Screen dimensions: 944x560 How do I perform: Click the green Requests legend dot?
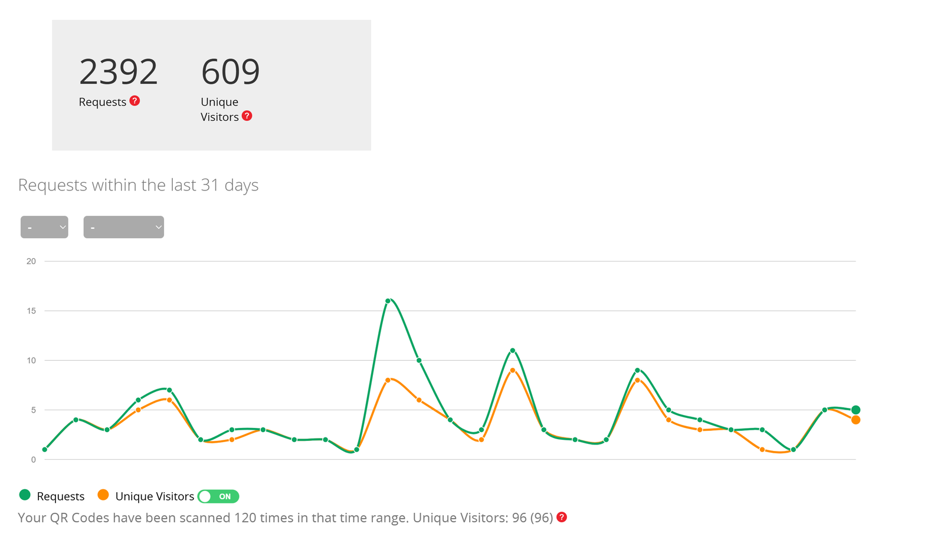pyautogui.click(x=25, y=495)
